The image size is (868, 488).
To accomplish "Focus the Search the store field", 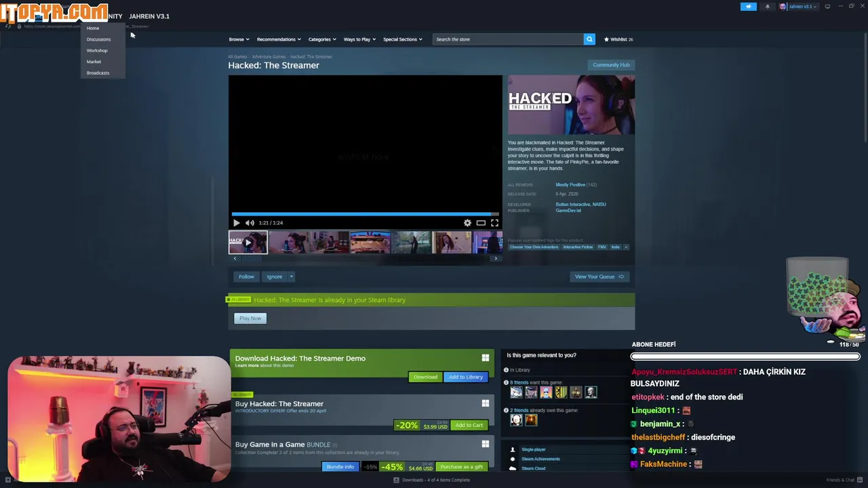I will click(508, 39).
